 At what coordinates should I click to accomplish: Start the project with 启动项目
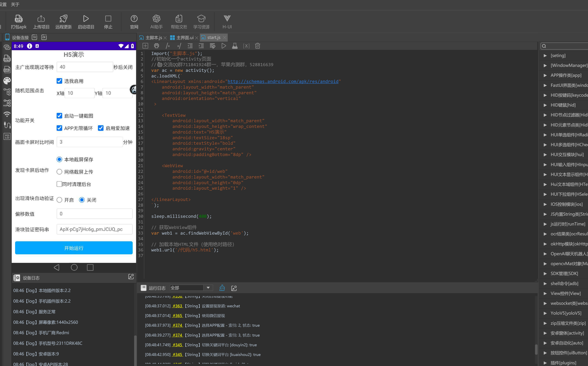(x=86, y=19)
